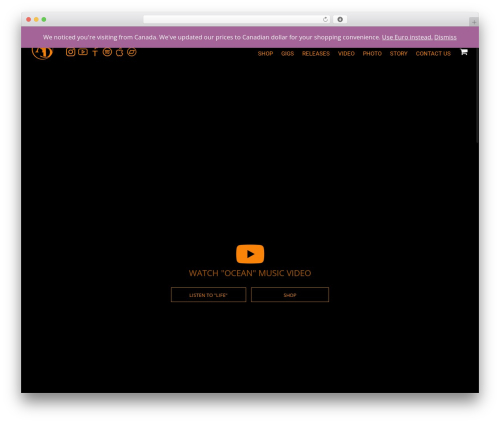Click the orange site logo
The width and height of the screenshot is (500, 423).
point(42,53)
